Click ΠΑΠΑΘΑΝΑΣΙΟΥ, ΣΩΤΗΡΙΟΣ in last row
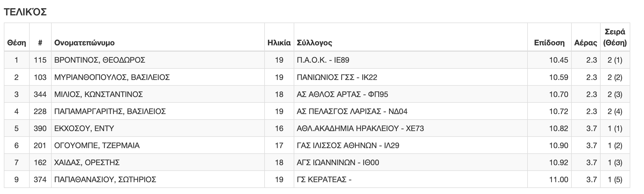The image size is (644, 194). pyautogui.click(x=105, y=179)
